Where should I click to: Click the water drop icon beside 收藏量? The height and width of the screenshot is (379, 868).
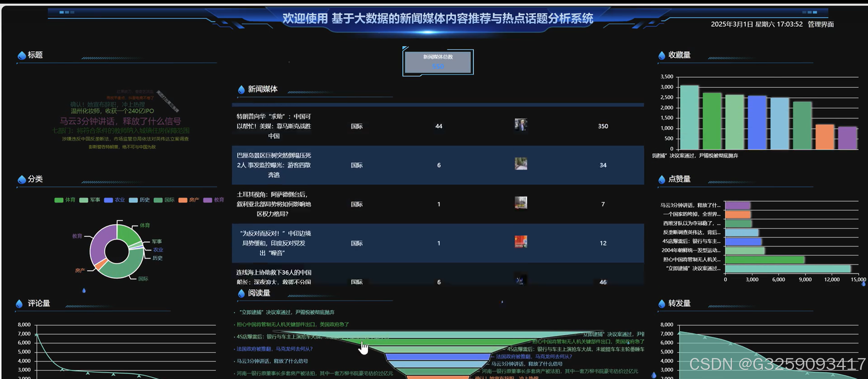coord(662,55)
